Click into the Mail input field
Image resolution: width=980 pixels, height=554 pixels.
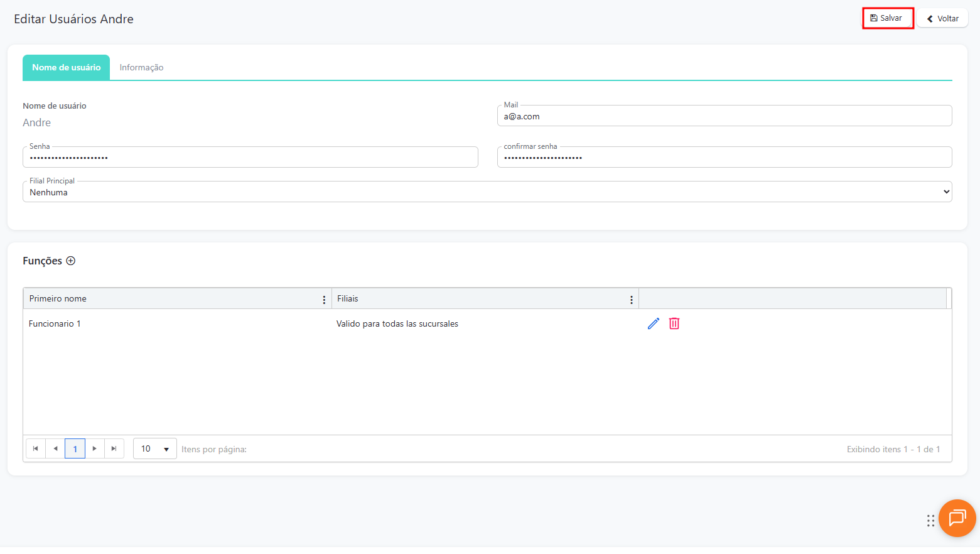click(724, 117)
